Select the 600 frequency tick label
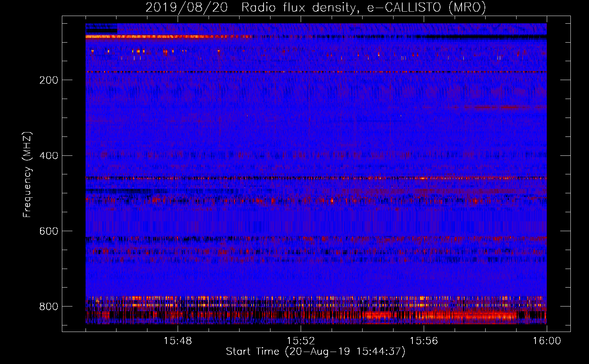589x364 pixels. click(x=49, y=231)
